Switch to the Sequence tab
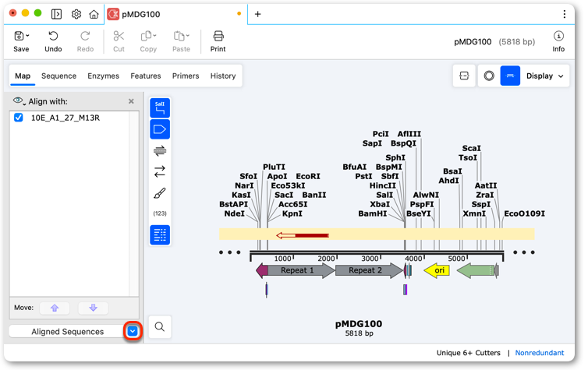The image size is (588, 370). [58, 76]
